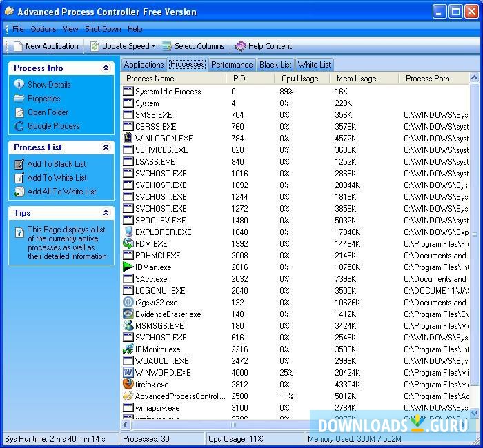Switch to the Black List tab
The image size is (483, 448).
click(275, 65)
